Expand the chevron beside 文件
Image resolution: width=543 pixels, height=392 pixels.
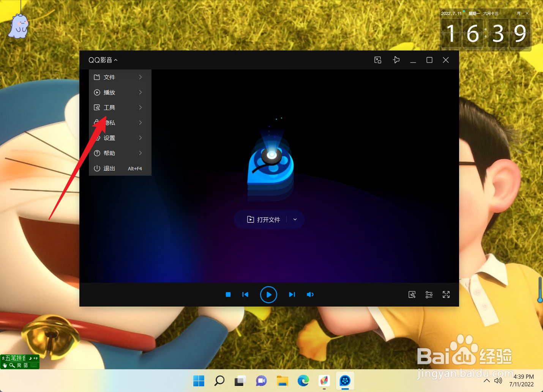140,77
